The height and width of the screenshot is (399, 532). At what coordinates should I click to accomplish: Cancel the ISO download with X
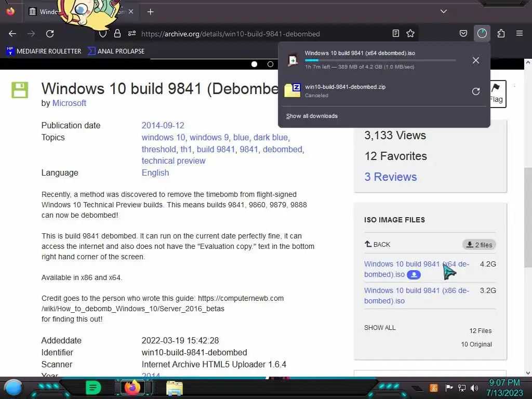(x=476, y=60)
